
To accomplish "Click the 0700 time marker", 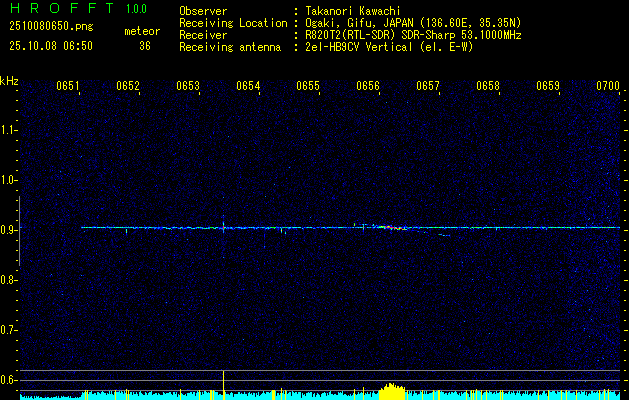I will [608, 87].
